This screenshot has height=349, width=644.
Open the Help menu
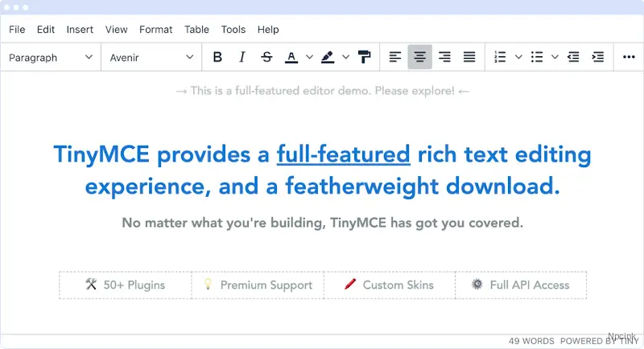click(268, 30)
